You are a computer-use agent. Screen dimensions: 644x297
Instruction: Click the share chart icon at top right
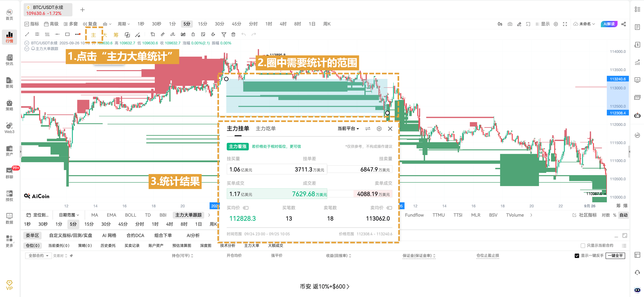624,24
